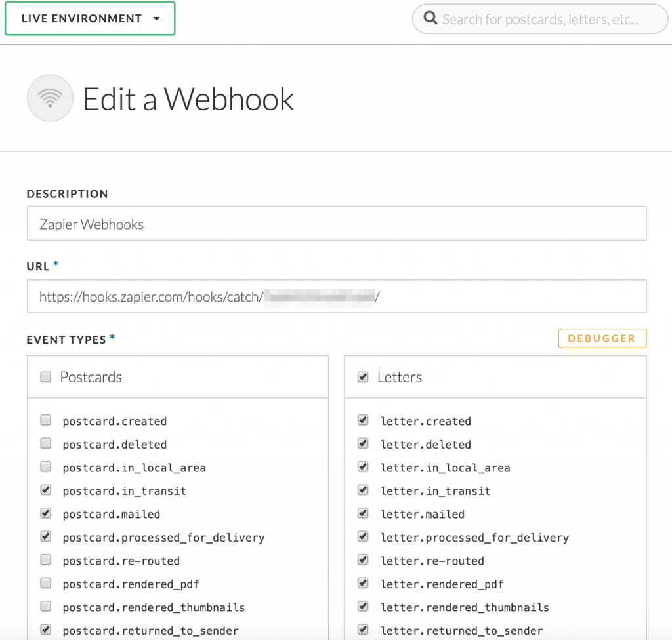The image size is (672, 640).
Task: Disable the letter.rendered_thumbnails event
Action: [x=363, y=607]
